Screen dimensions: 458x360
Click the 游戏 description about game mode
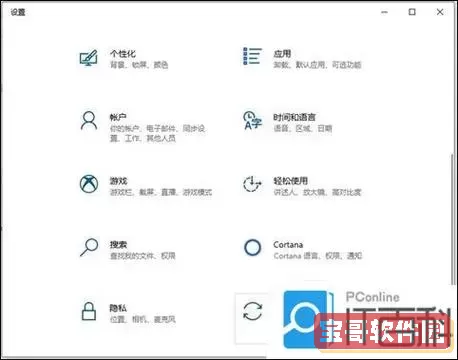(161, 192)
